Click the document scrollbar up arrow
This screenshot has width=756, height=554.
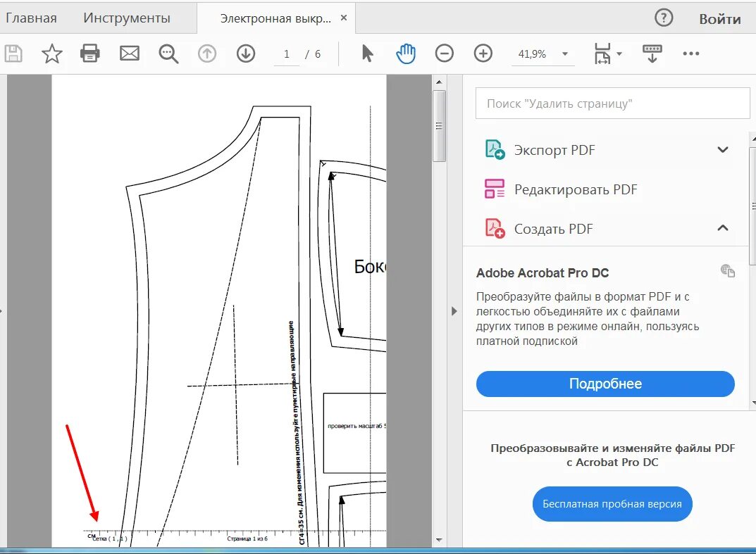pos(439,82)
